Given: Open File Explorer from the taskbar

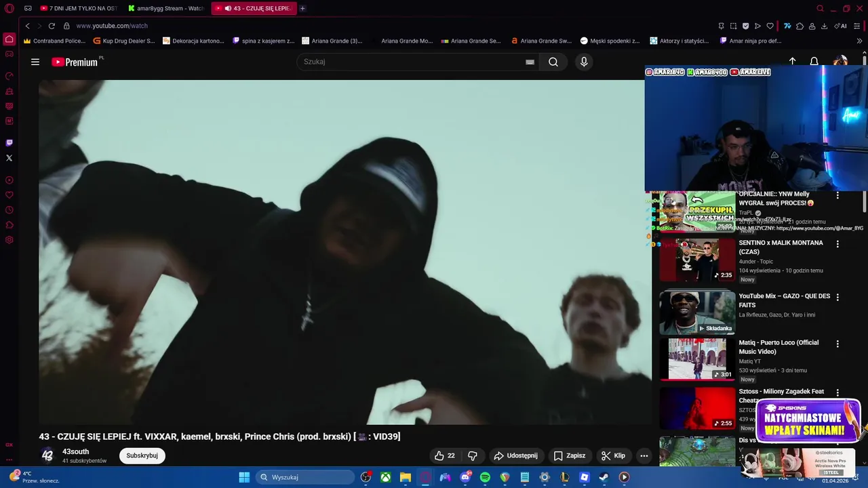Looking at the screenshot, I should (405, 477).
